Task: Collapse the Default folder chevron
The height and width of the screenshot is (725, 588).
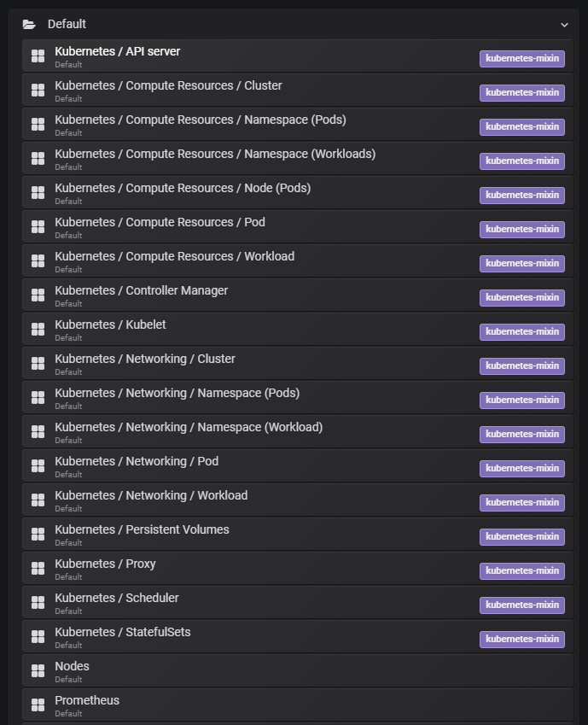Action: coord(564,26)
